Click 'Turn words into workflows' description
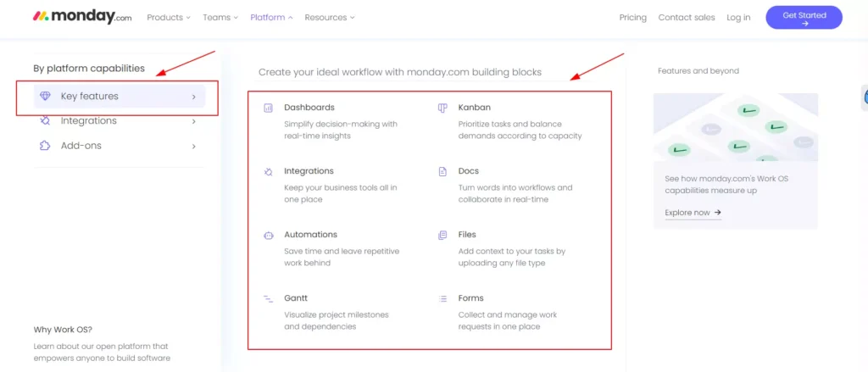The image size is (868, 372). tap(515, 194)
